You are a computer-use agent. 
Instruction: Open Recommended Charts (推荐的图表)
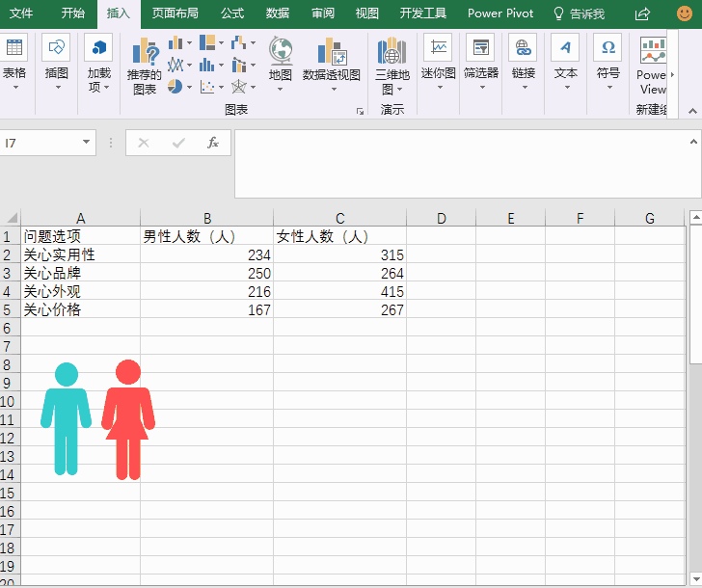(x=145, y=67)
